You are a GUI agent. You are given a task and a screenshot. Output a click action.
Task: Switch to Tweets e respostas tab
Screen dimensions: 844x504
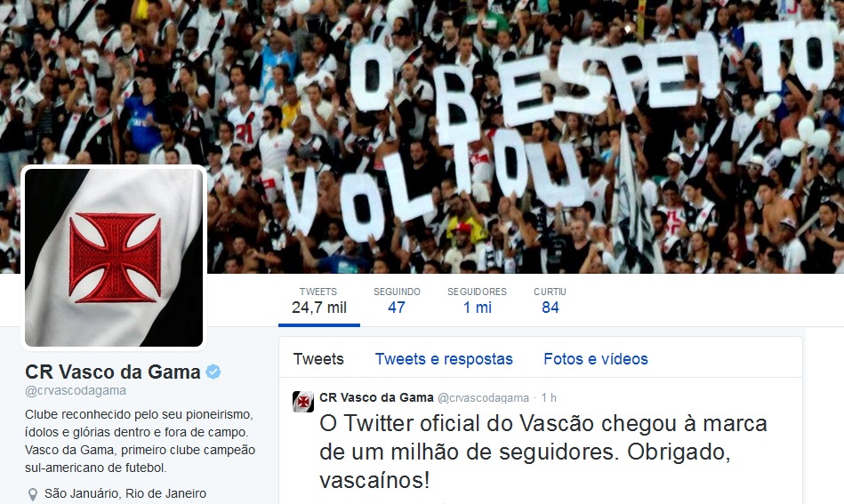444,359
